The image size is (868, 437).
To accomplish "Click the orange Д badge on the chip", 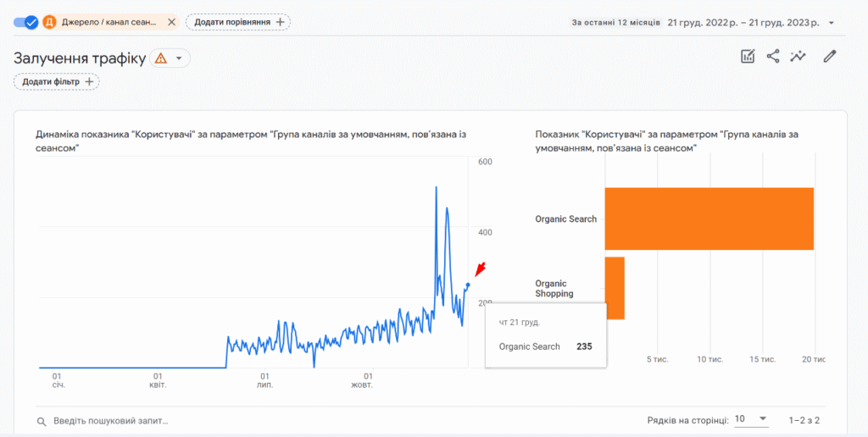I will pyautogui.click(x=50, y=22).
